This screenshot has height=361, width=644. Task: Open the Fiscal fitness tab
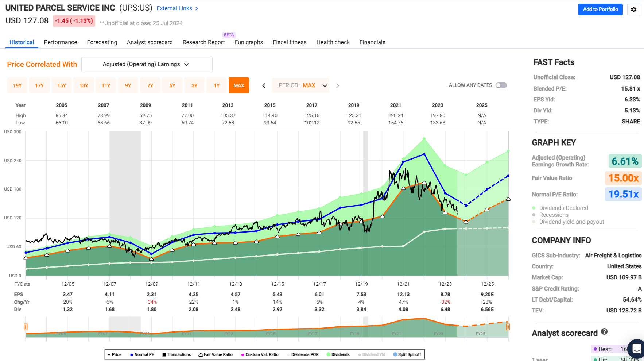pyautogui.click(x=290, y=42)
